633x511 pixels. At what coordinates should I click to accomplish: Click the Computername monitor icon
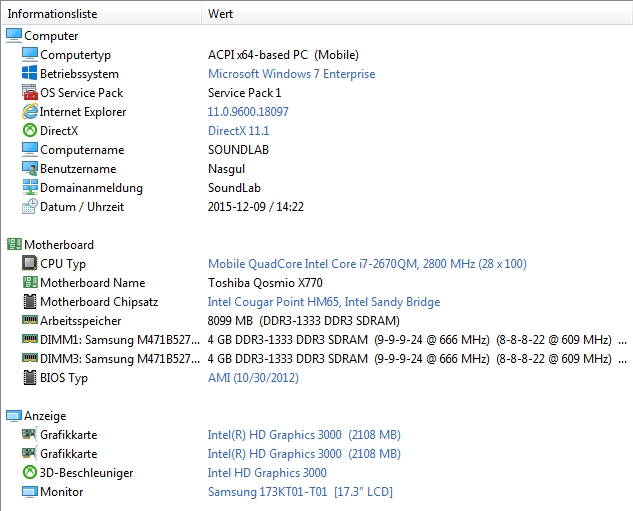point(30,149)
